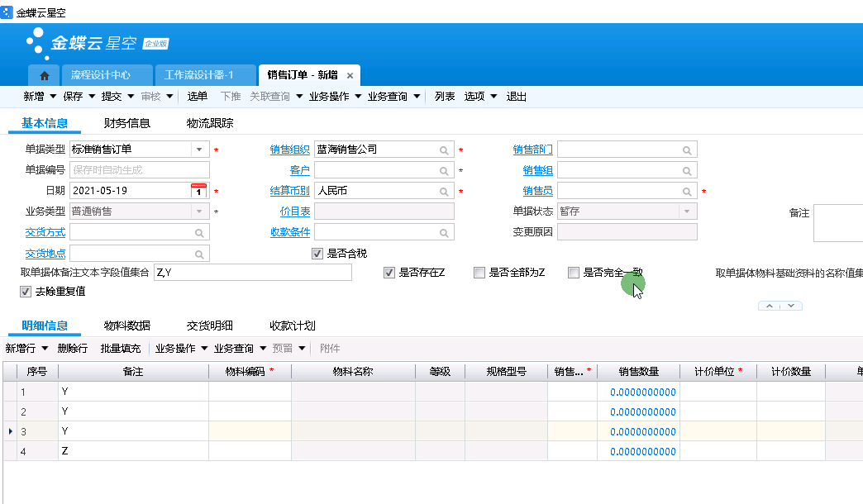The width and height of the screenshot is (863, 504).
Task: Open the home tab icon
Action: point(45,75)
